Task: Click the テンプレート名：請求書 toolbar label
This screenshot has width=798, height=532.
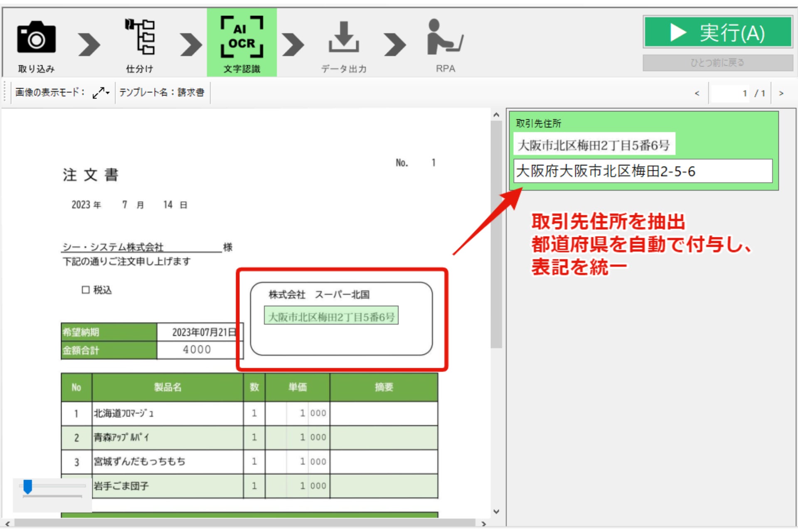Action: click(162, 92)
